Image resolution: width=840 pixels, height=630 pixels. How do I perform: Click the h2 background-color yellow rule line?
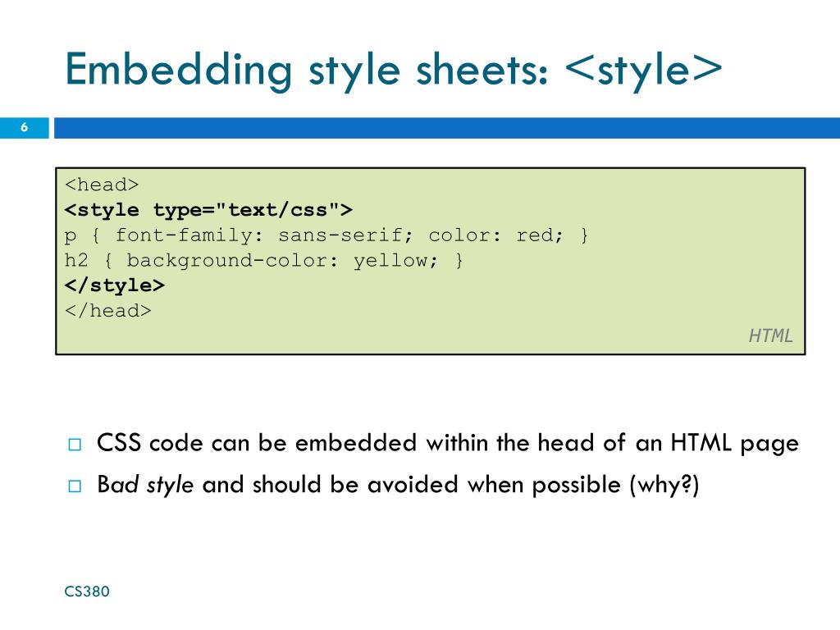263,260
